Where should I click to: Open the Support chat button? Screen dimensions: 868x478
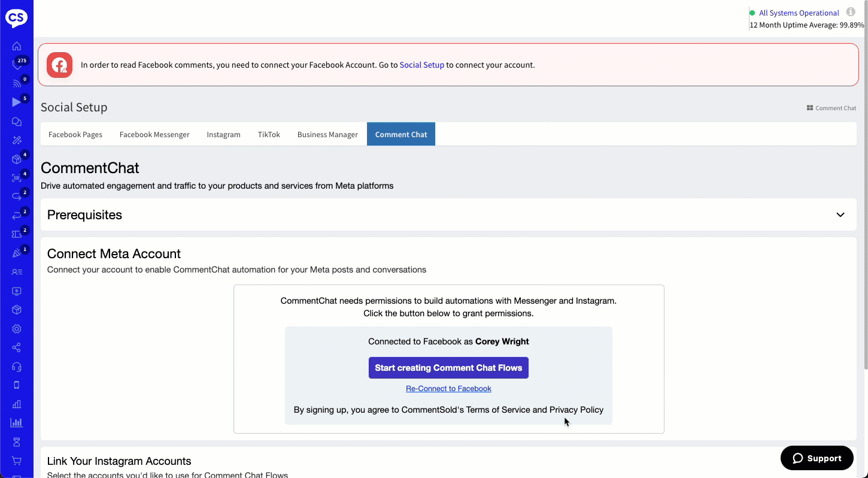pyautogui.click(x=817, y=458)
